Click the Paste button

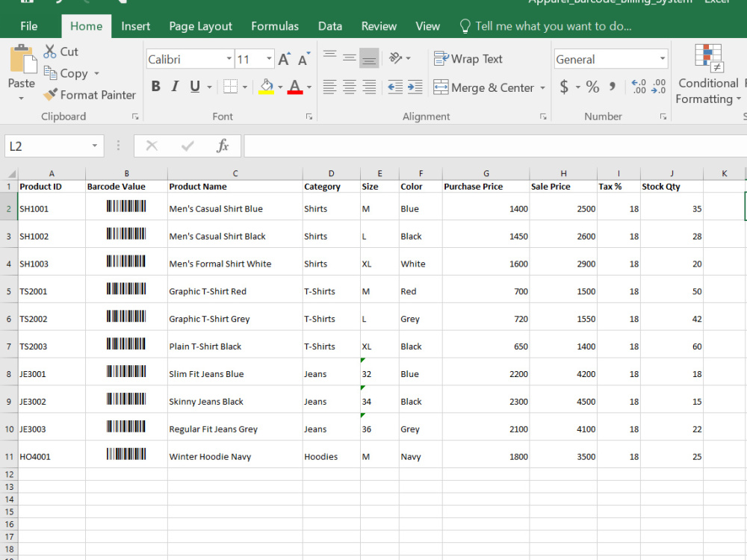tap(22, 72)
